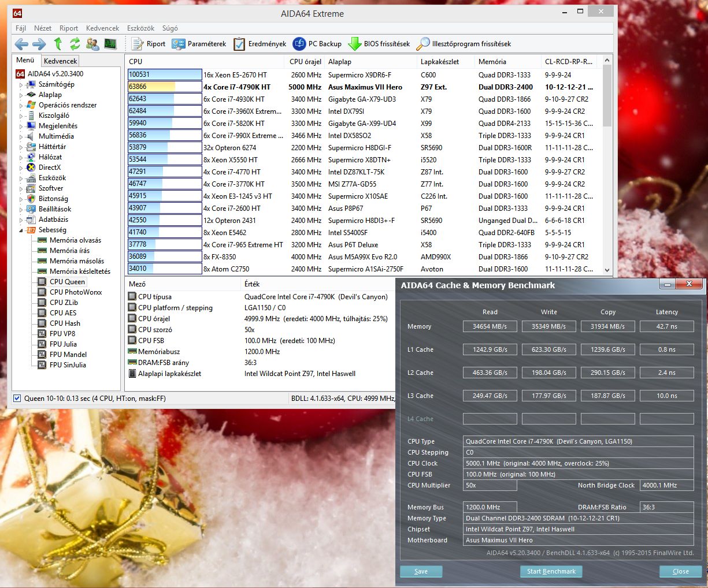
Task: Click the Memória column header
Action: (509, 61)
